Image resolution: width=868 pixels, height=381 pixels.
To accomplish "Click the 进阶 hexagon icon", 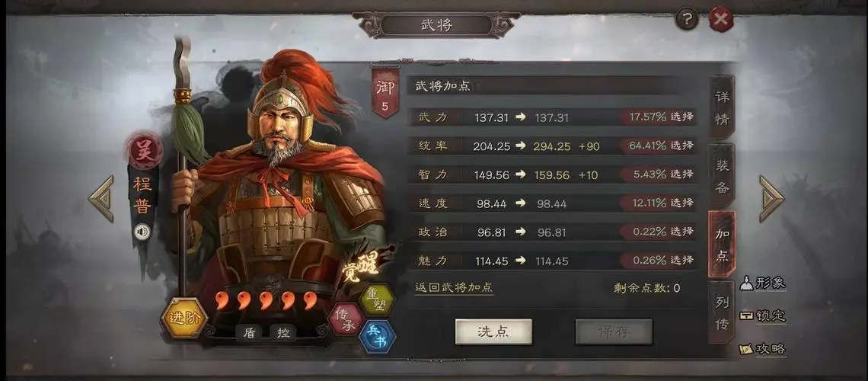I will (183, 319).
